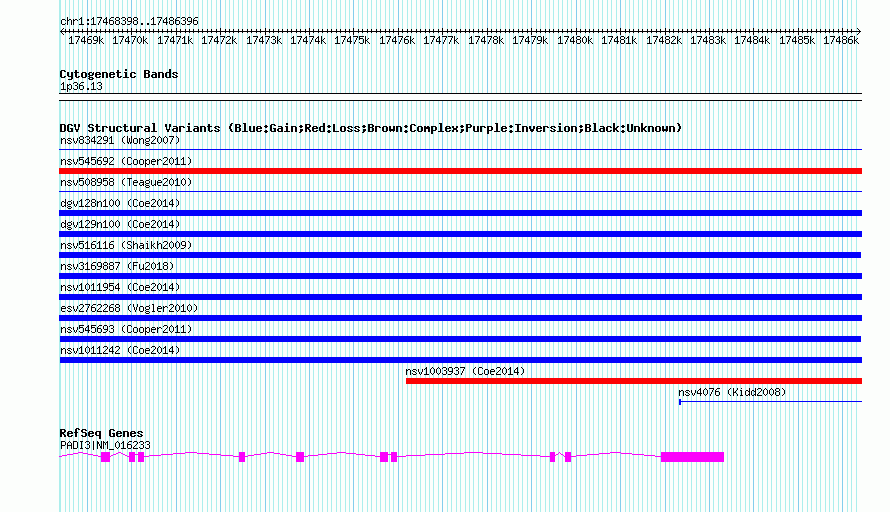Click the nsv1003937 (Coe2014) label
The width and height of the screenshot is (890, 512).
click(x=465, y=371)
